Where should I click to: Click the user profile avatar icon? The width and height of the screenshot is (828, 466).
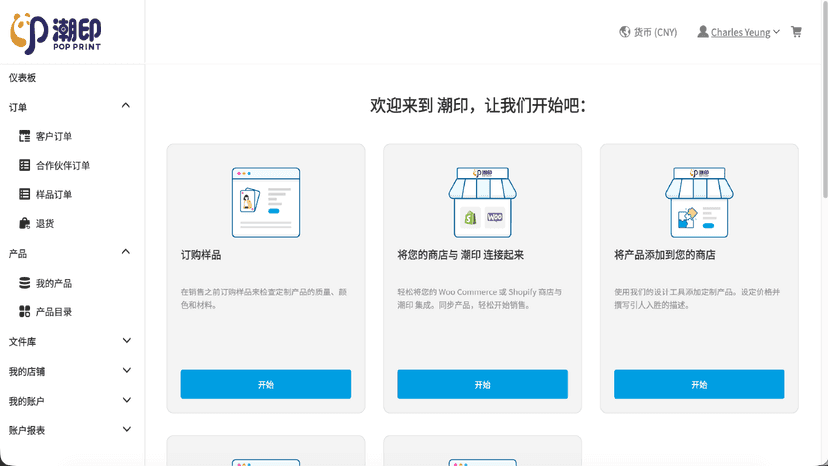703,32
